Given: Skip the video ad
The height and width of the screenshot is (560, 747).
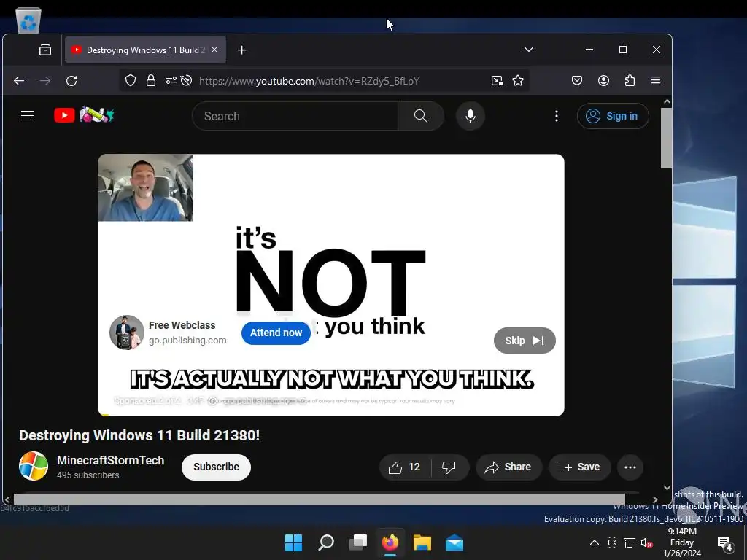Looking at the screenshot, I should click(x=525, y=341).
